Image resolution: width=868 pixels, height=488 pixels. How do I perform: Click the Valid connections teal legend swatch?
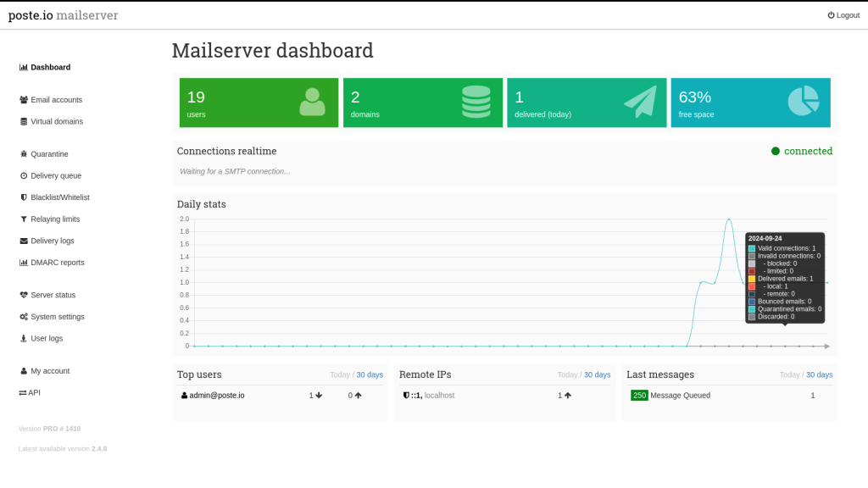click(752, 248)
